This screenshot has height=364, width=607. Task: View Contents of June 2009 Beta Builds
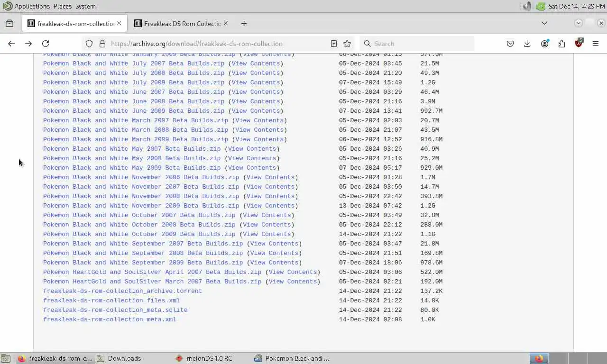[256, 111]
